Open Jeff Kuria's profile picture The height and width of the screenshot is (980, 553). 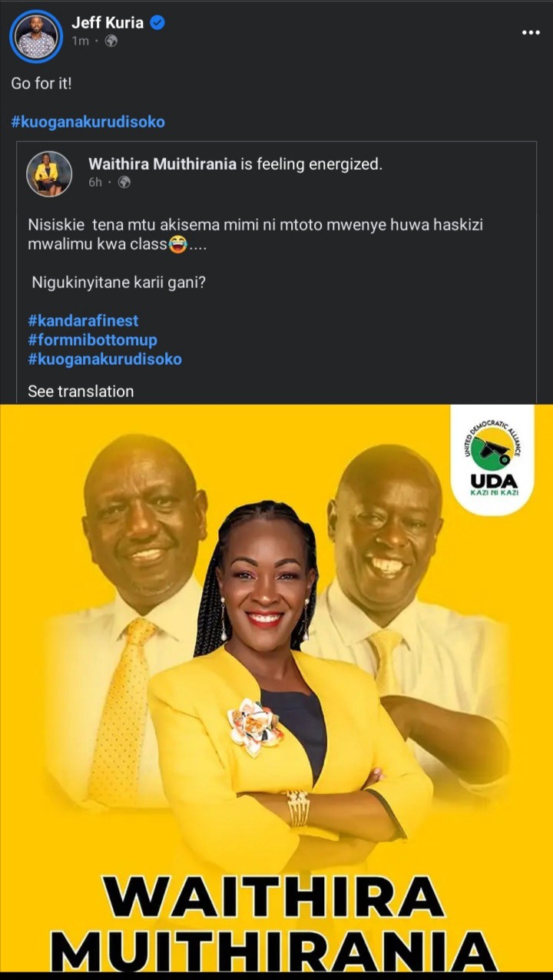[36, 36]
